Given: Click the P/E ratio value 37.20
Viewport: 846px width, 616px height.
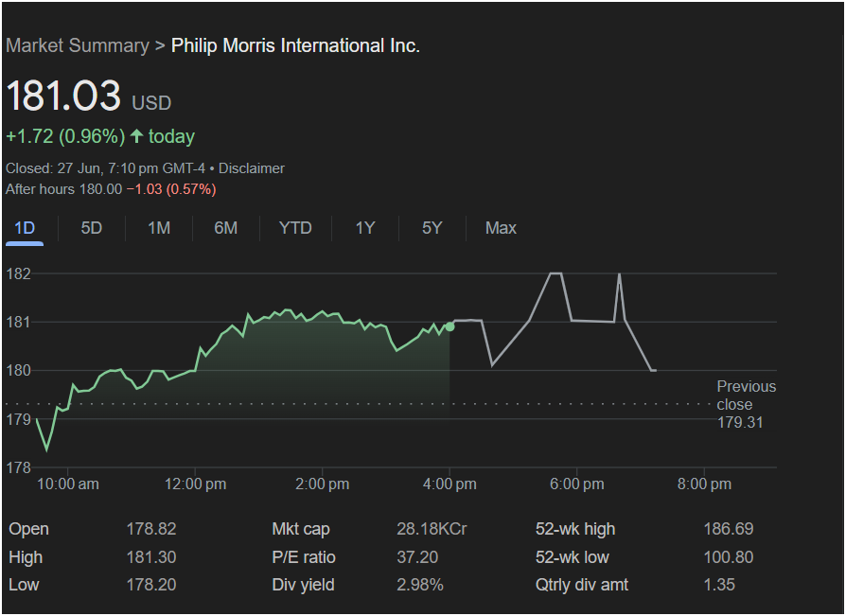Looking at the screenshot, I should click(x=417, y=557).
